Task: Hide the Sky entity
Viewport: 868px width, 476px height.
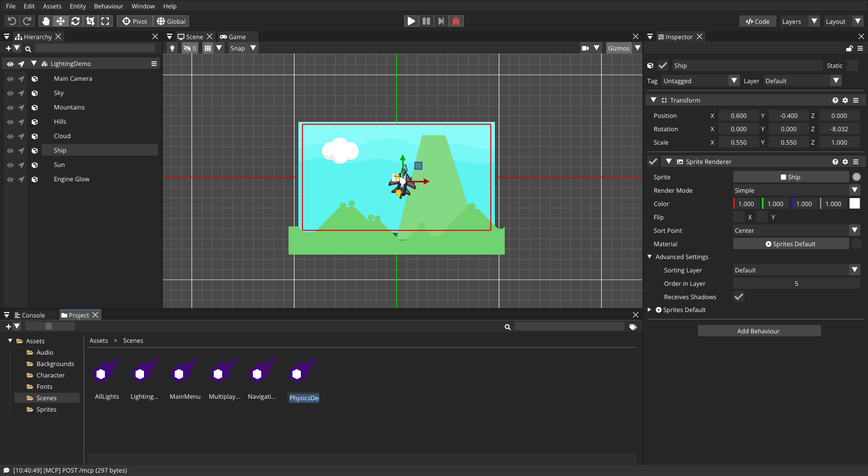Action: click(10, 93)
